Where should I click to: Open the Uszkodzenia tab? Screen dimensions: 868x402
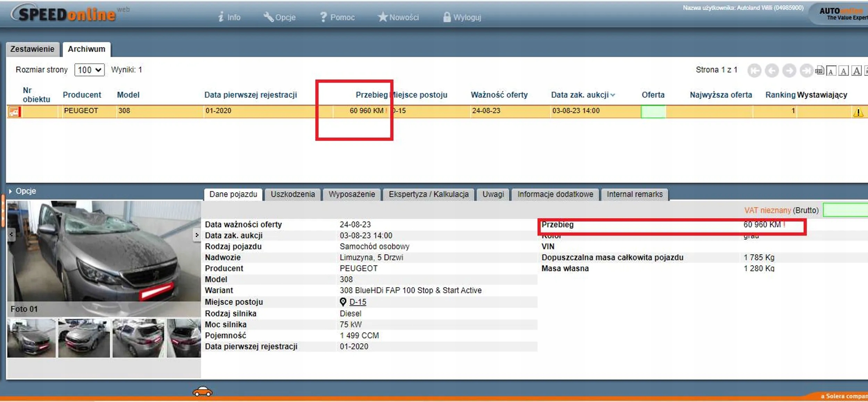[292, 194]
